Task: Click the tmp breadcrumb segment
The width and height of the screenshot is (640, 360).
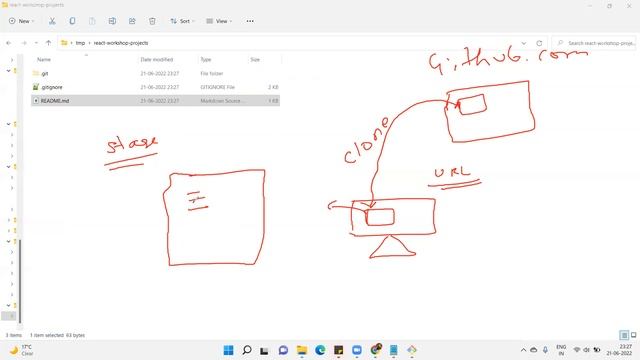Action: click(x=80, y=43)
